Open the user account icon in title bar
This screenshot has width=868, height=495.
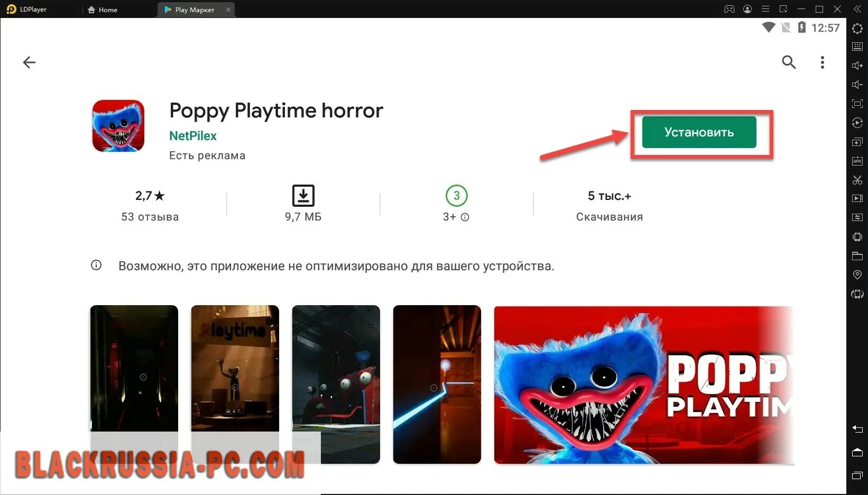747,9
